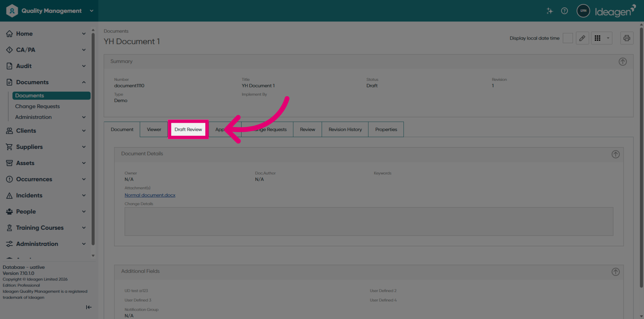The image size is (644, 319).
Task: Expand the Training Courses menu chevron
Action: tap(84, 228)
